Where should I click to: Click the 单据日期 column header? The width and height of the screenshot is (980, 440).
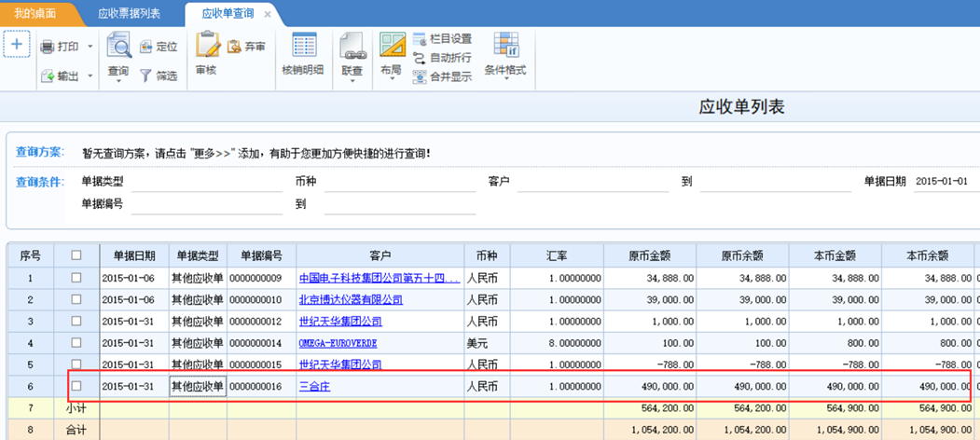coord(134,255)
